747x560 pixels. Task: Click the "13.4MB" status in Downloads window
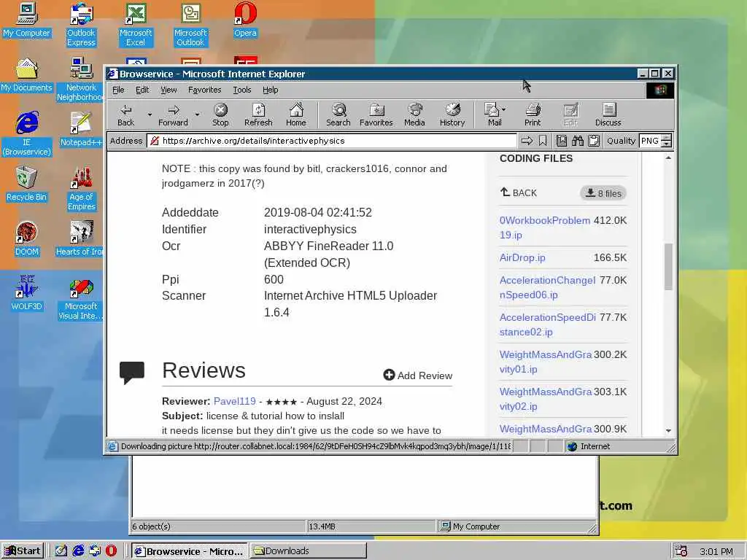tap(322, 526)
